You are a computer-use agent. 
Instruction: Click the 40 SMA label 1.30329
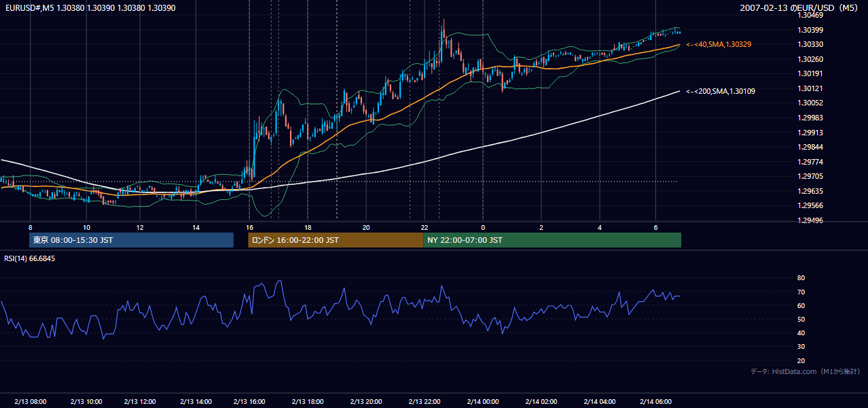(x=718, y=44)
